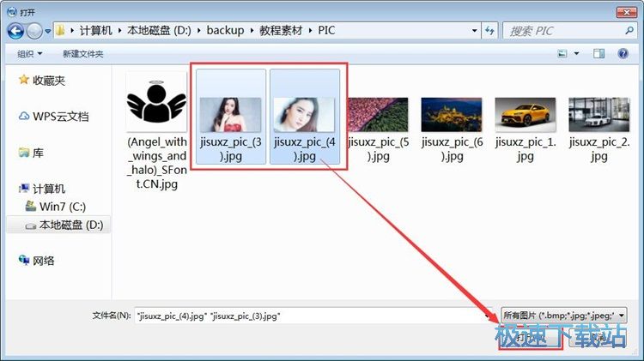644x361 pixels.
Task: Click the jisuxz_pic_(5).jpg filename label
Action: (379, 149)
